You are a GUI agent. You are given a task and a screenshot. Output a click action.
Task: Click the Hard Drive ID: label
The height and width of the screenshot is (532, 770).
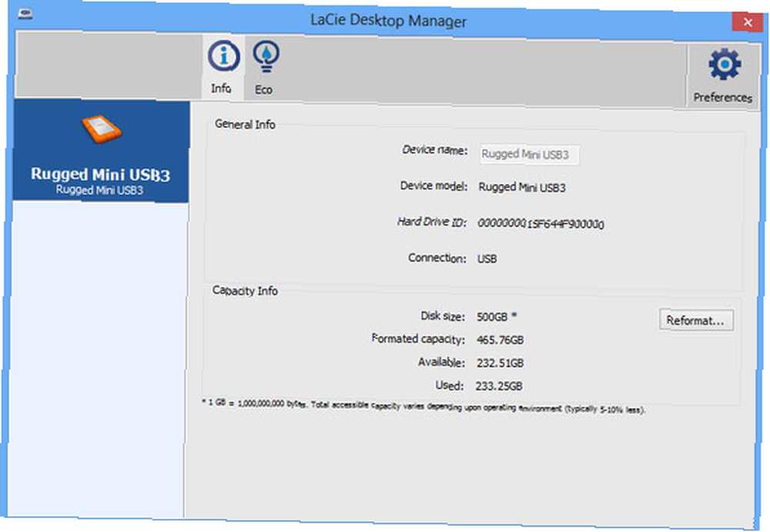click(x=432, y=222)
